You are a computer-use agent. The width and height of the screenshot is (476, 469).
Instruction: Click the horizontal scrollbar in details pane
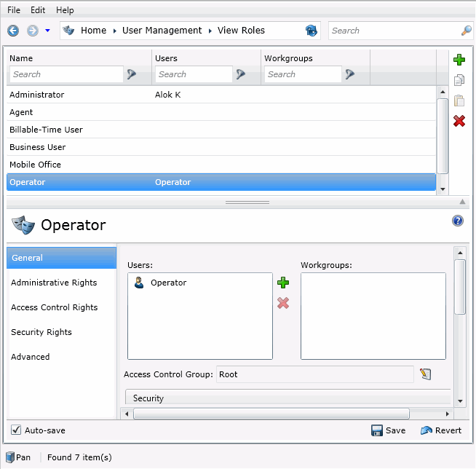point(271,414)
